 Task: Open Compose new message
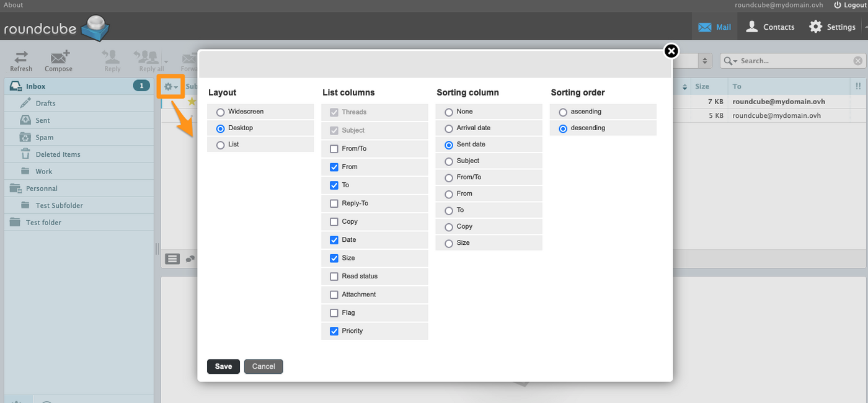click(x=59, y=58)
